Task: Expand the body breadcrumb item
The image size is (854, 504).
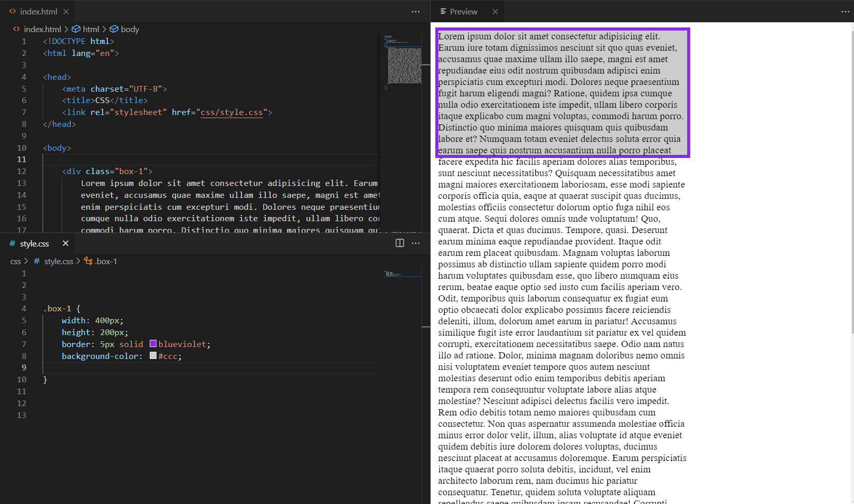Action: (x=130, y=30)
